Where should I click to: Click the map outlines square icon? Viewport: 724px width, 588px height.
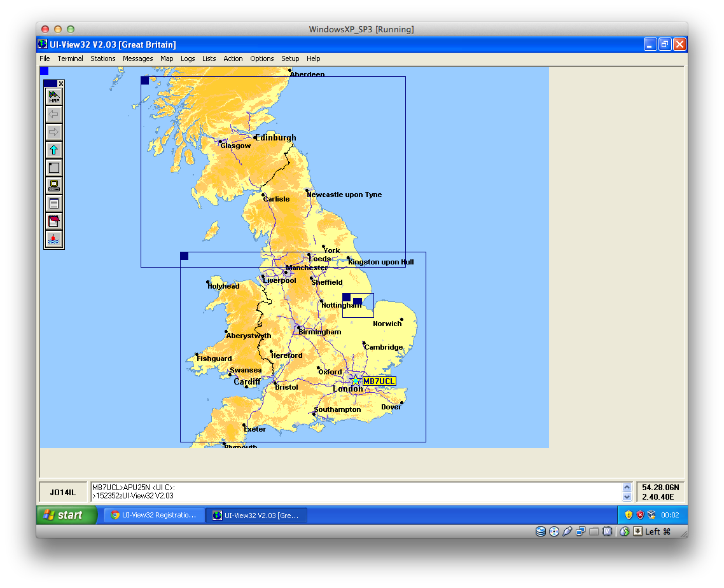(x=54, y=168)
